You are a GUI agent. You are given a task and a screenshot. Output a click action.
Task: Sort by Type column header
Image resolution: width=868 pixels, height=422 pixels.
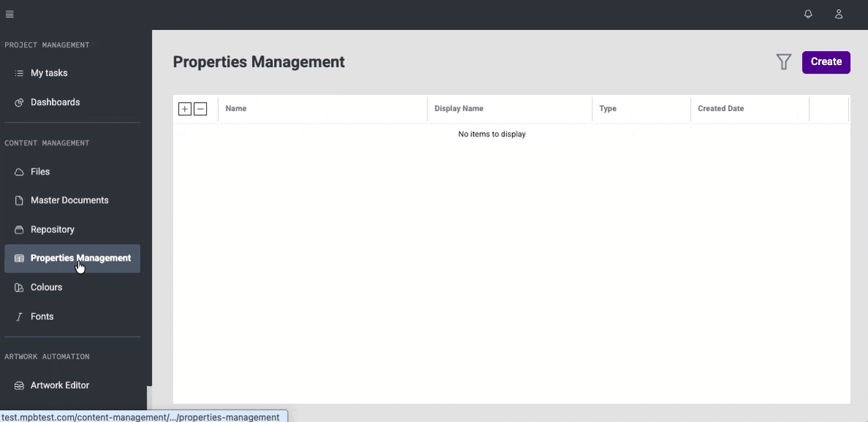click(x=641, y=109)
